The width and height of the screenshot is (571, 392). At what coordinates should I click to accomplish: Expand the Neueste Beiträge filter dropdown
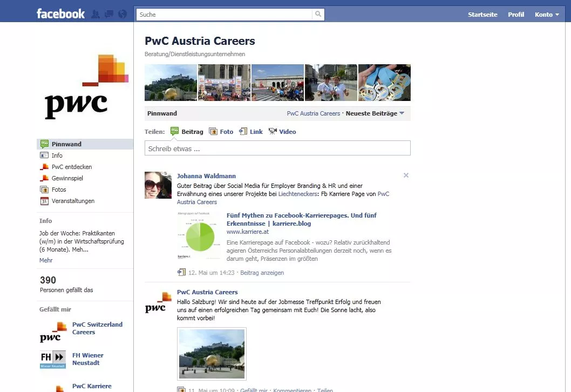[x=375, y=113]
